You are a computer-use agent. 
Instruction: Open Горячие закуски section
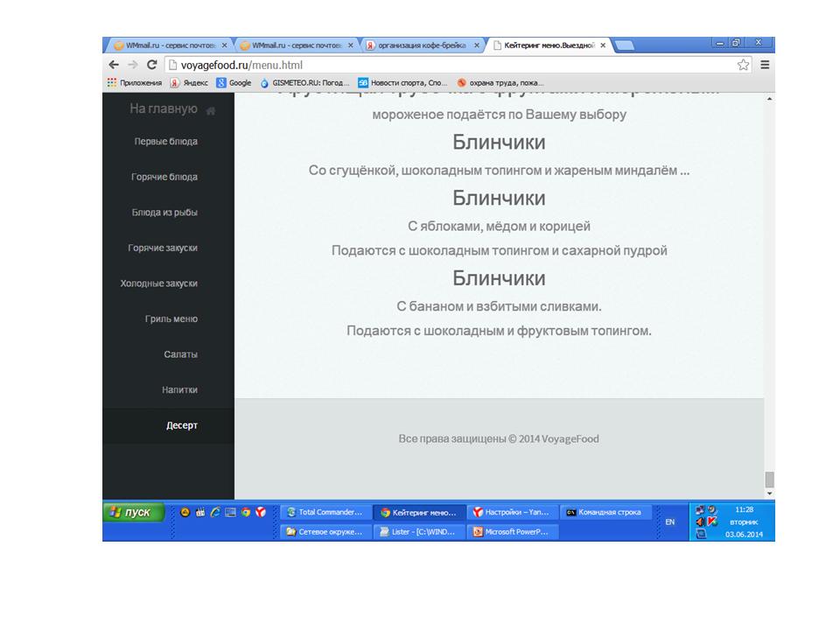coord(163,248)
